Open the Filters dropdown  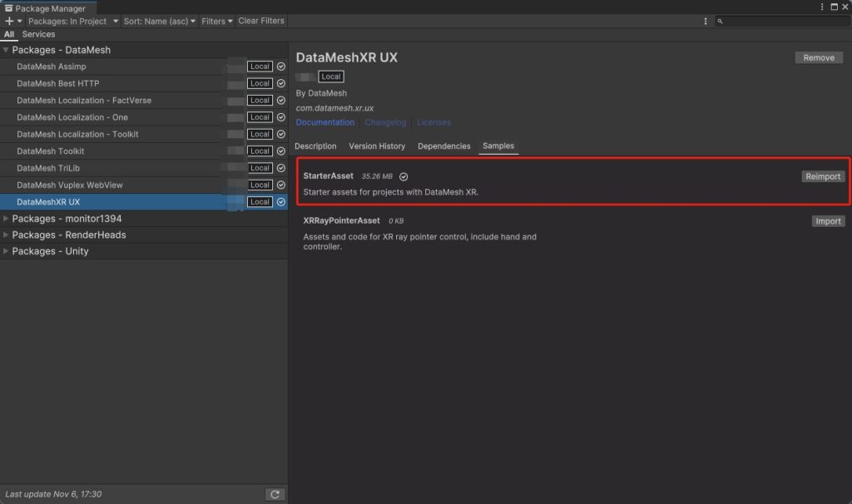pyautogui.click(x=217, y=21)
